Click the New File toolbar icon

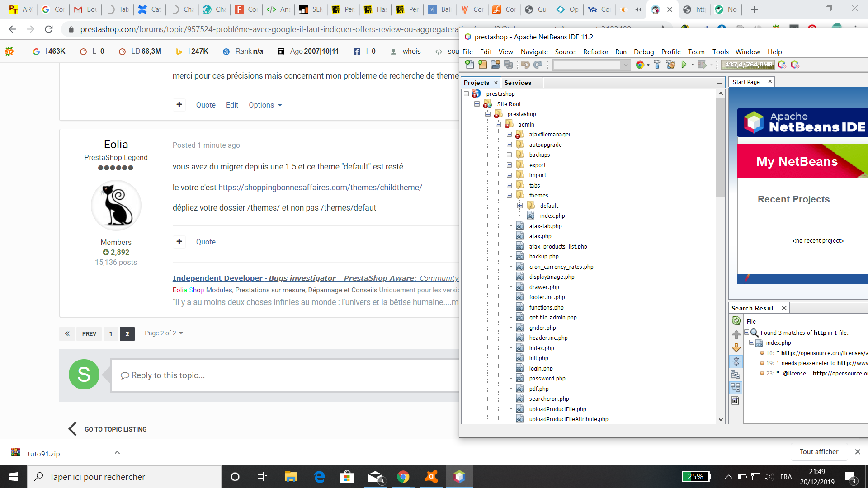pos(469,65)
